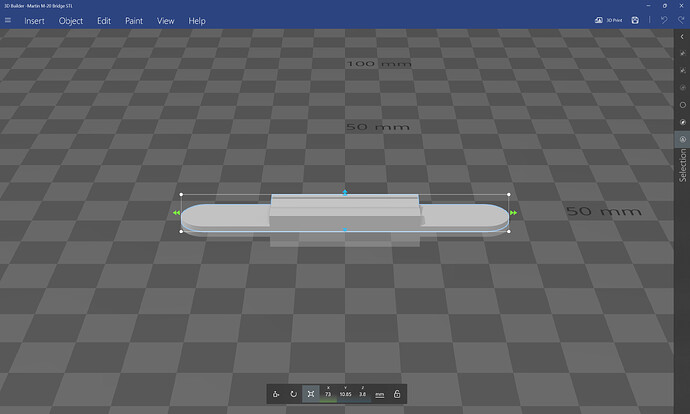Open the Paint menu
Screen dimensions: 690x414
click(x=134, y=21)
